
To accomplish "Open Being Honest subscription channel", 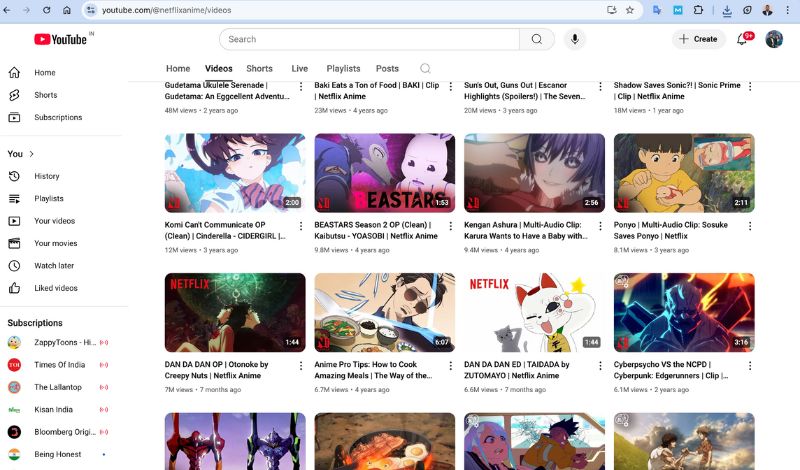I will pyautogui.click(x=57, y=455).
